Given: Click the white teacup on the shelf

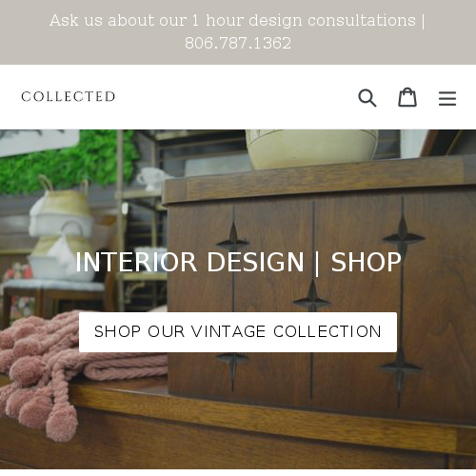Looking at the screenshot, I should [151, 178].
